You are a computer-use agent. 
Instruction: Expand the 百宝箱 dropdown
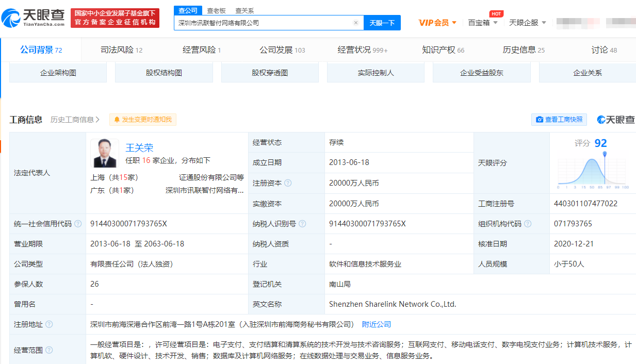pyautogui.click(x=483, y=23)
